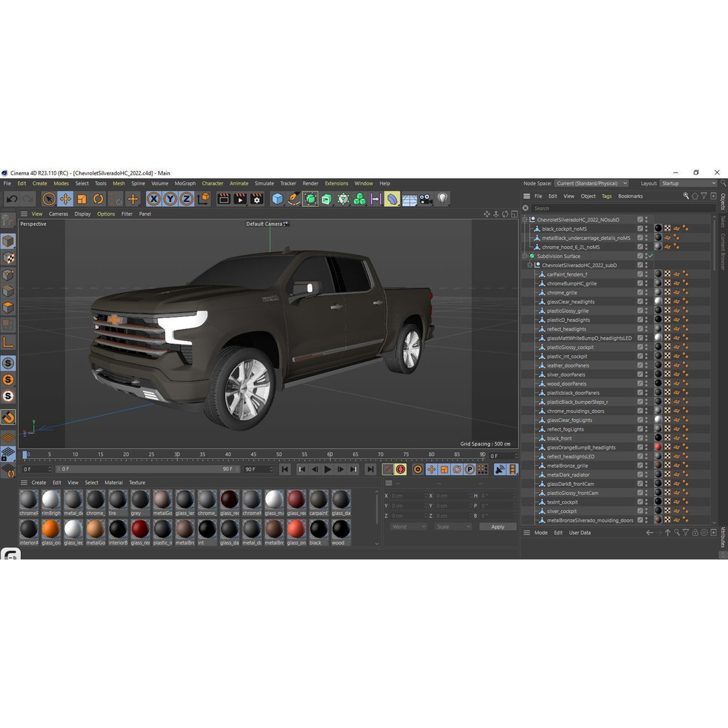Open Object Manager Bookmarks menu

click(x=630, y=196)
